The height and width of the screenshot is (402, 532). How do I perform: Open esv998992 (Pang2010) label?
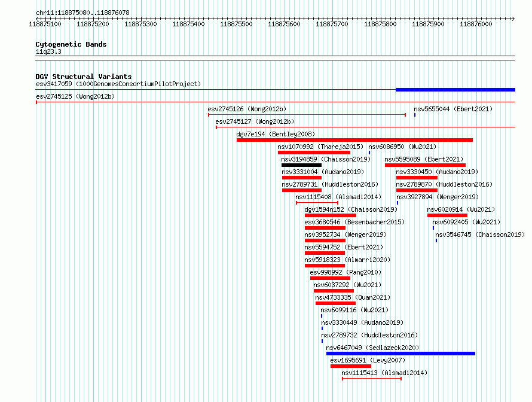coord(346,272)
